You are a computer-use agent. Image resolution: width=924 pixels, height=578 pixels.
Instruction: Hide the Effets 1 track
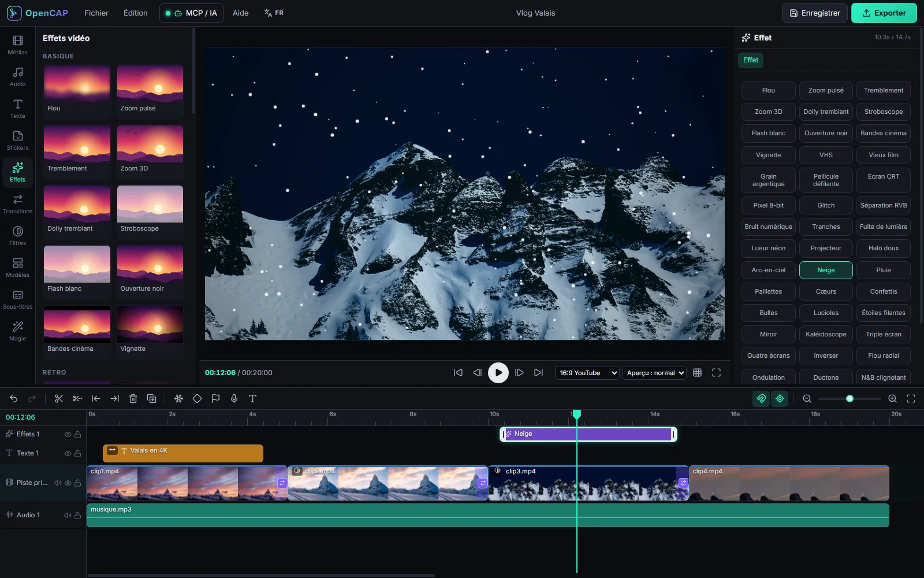point(68,434)
